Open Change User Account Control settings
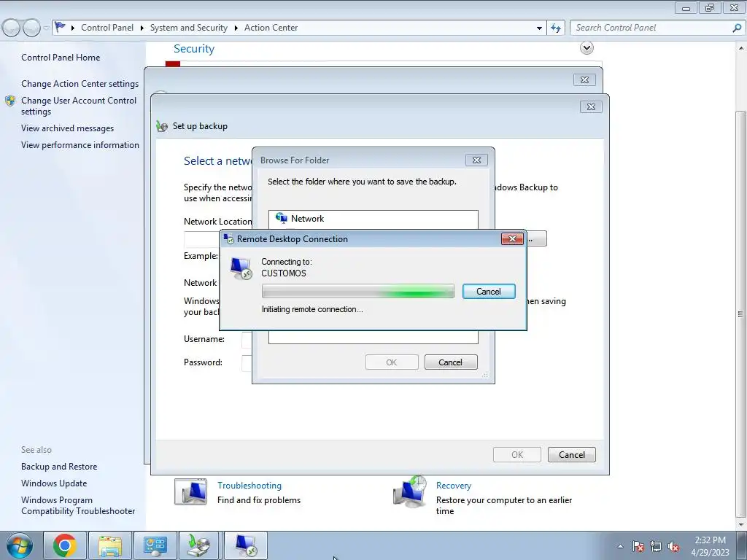 pyautogui.click(x=79, y=106)
